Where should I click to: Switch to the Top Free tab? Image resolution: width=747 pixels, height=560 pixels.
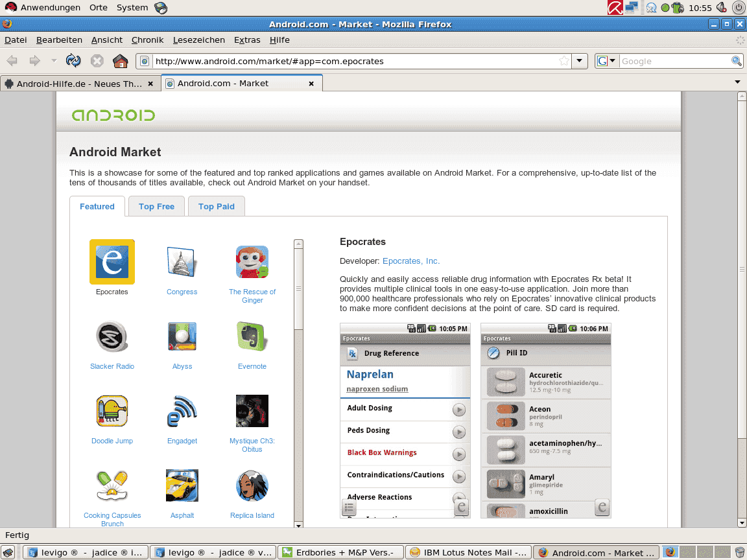pos(156,206)
